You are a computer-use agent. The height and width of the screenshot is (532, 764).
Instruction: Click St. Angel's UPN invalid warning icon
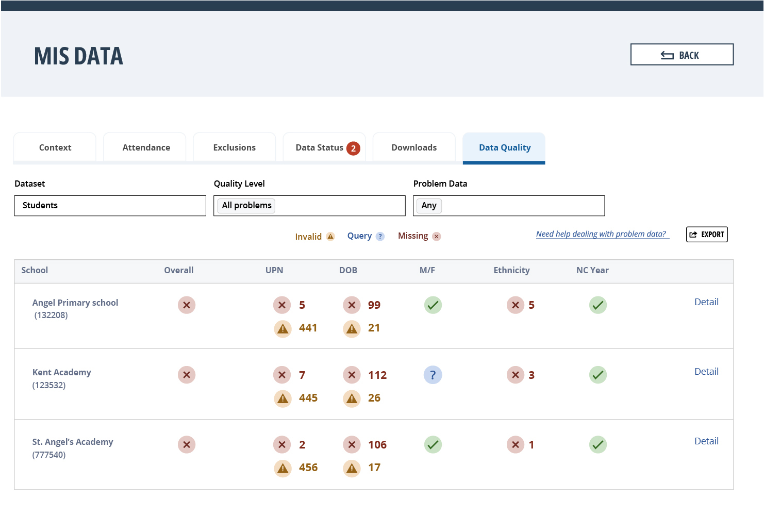coord(283,468)
